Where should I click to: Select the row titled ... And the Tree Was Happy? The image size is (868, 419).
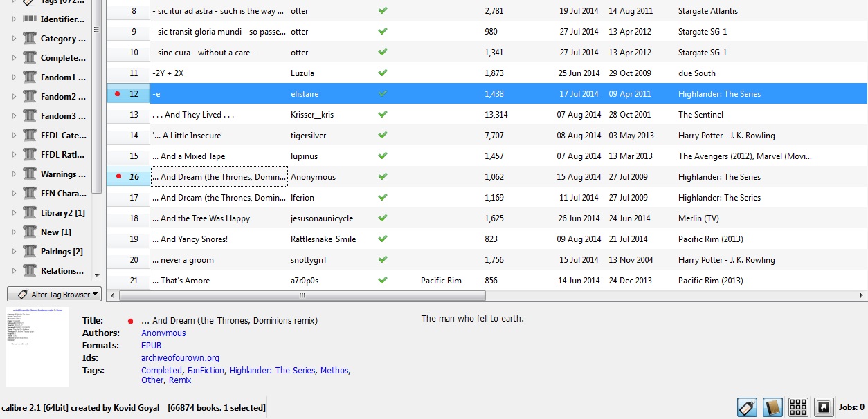pyautogui.click(x=487, y=218)
